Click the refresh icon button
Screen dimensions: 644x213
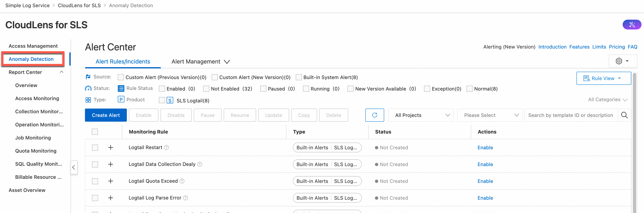[x=375, y=115]
